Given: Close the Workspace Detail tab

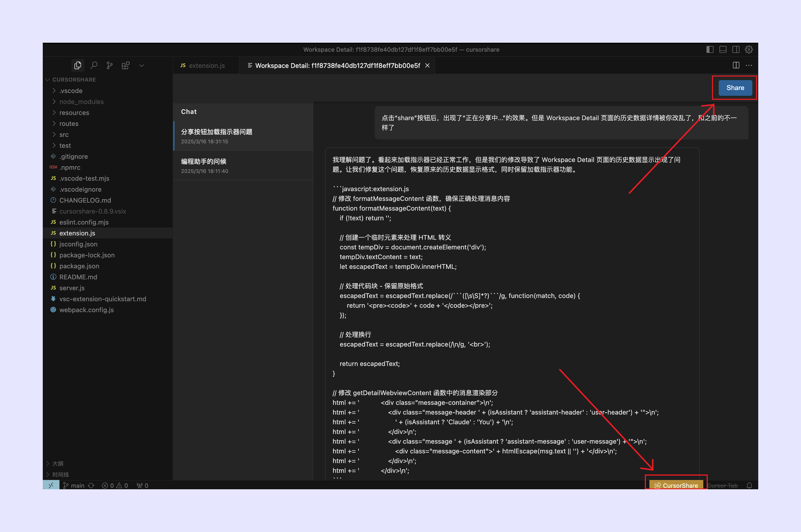Looking at the screenshot, I should [x=428, y=66].
